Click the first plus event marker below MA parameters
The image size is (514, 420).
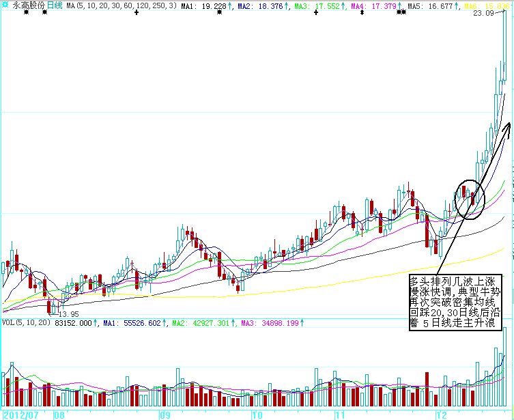point(137,13)
